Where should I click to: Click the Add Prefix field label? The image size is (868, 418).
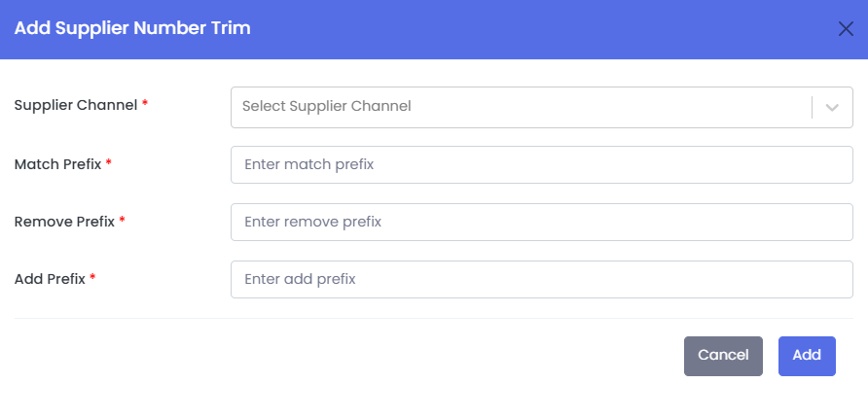coord(50,279)
